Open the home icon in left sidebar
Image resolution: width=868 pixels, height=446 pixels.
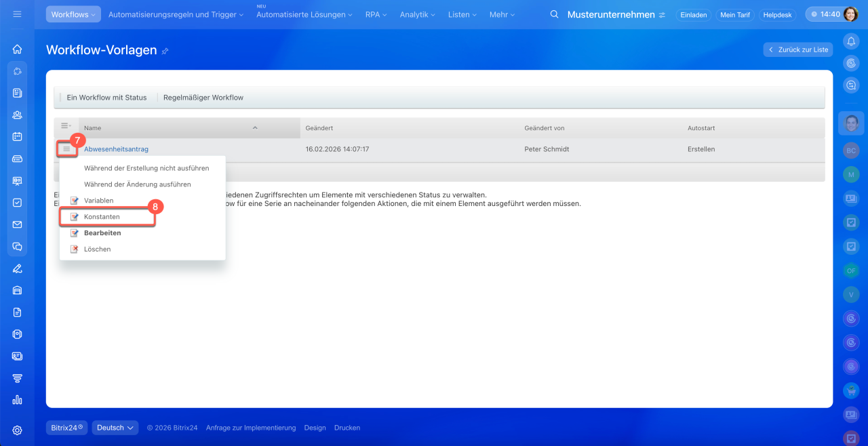click(x=17, y=49)
